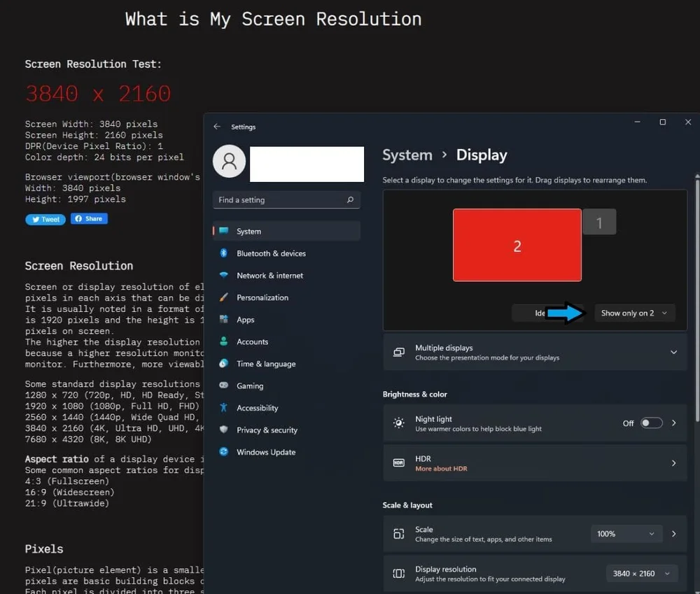Image resolution: width=700 pixels, height=594 pixels.
Task: Click the HDR badge icon
Action: click(x=399, y=462)
